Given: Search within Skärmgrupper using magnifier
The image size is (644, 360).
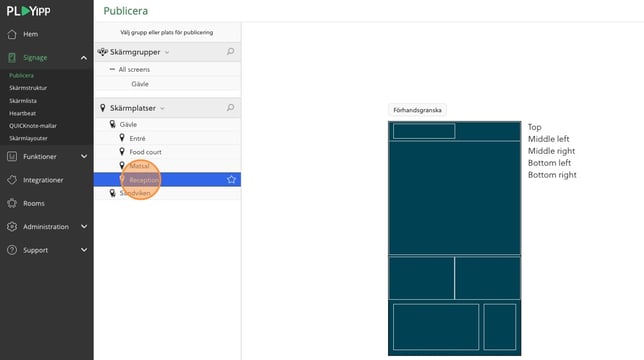Looking at the screenshot, I should (x=231, y=51).
